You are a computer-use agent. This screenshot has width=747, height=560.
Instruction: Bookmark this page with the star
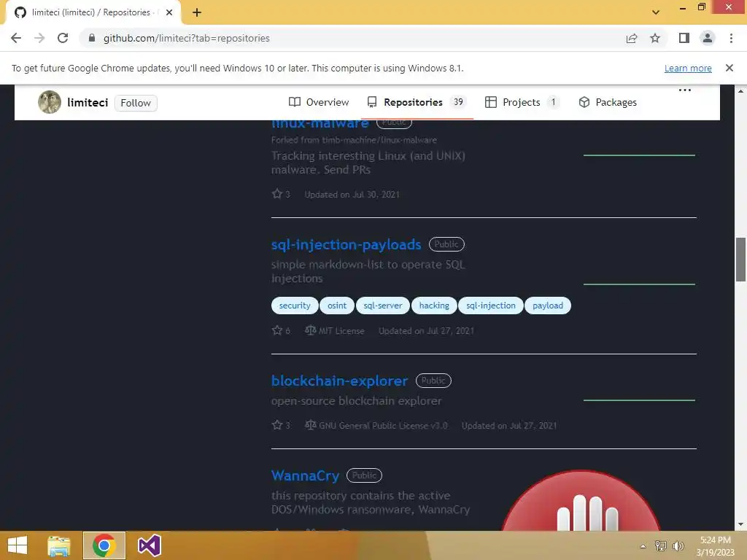[655, 38]
